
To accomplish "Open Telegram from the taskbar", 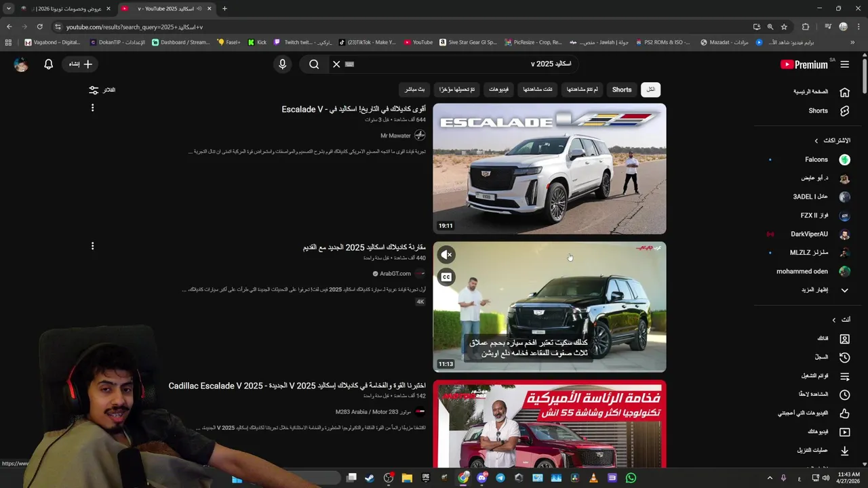I will click(500, 478).
